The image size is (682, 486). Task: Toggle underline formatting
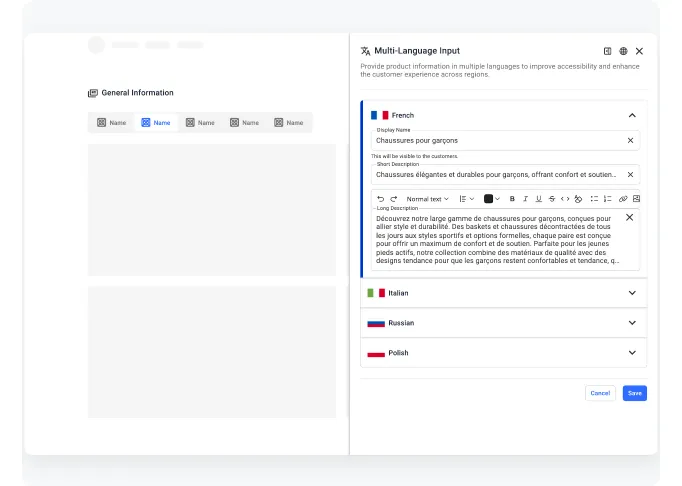[x=538, y=199]
